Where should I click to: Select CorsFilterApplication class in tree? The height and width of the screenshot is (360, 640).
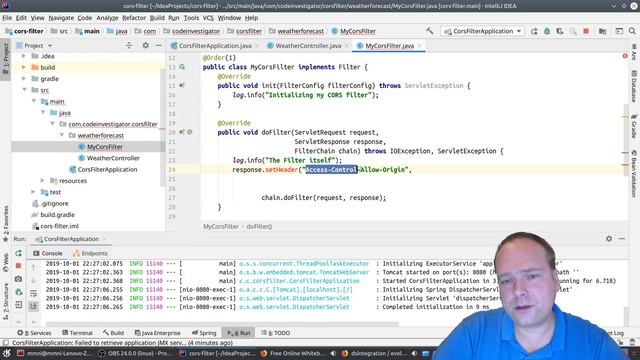pos(107,169)
